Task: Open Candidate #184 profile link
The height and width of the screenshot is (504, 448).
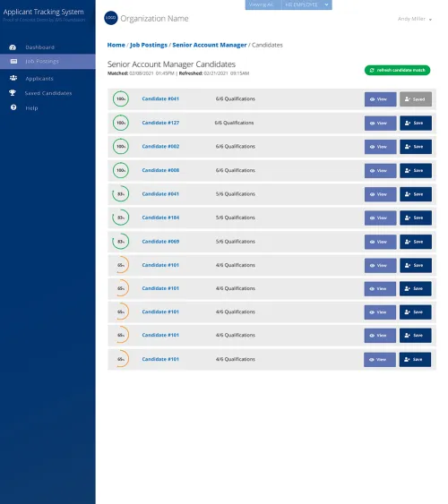Action: [x=160, y=218]
